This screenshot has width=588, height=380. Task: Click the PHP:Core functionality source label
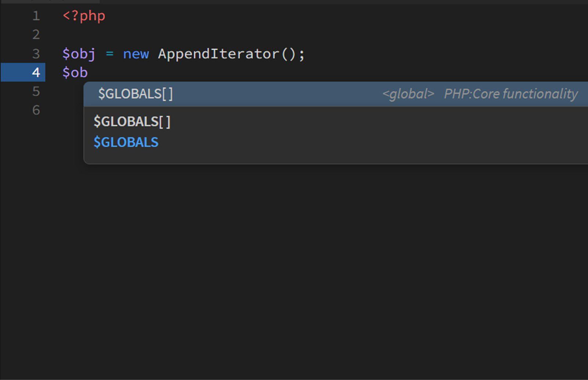pos(511,94)
